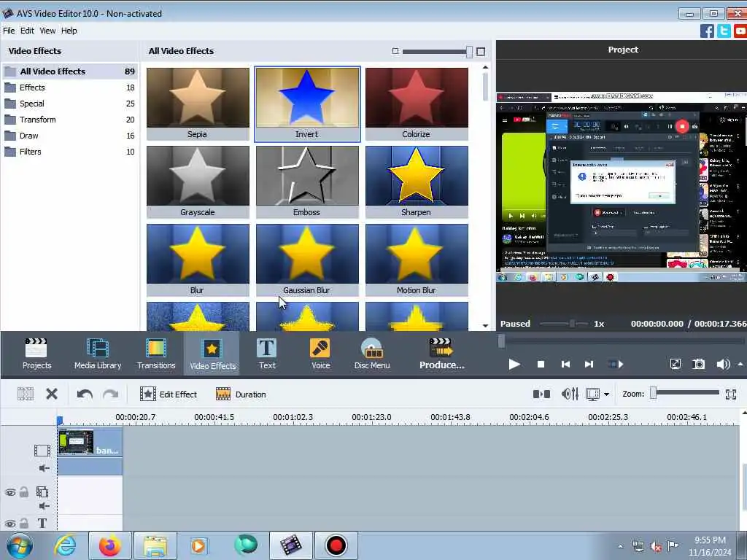Switch preview to full screen
Screen dimensions: 747x560
(675, 365)
